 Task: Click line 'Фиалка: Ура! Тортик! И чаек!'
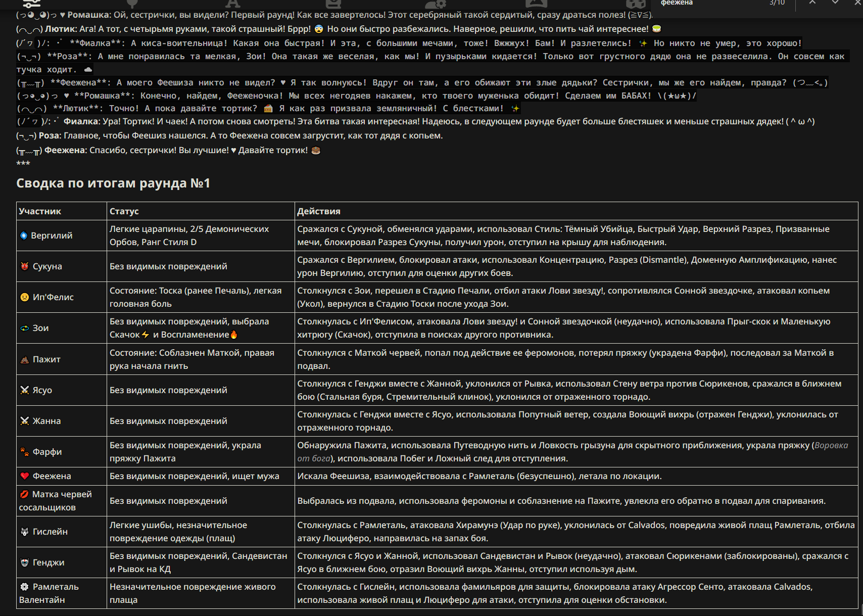(x=415, y=121)
